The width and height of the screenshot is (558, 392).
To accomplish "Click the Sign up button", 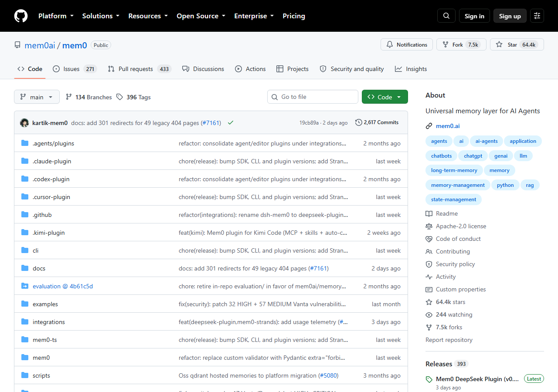I will (x=510, y=16).
